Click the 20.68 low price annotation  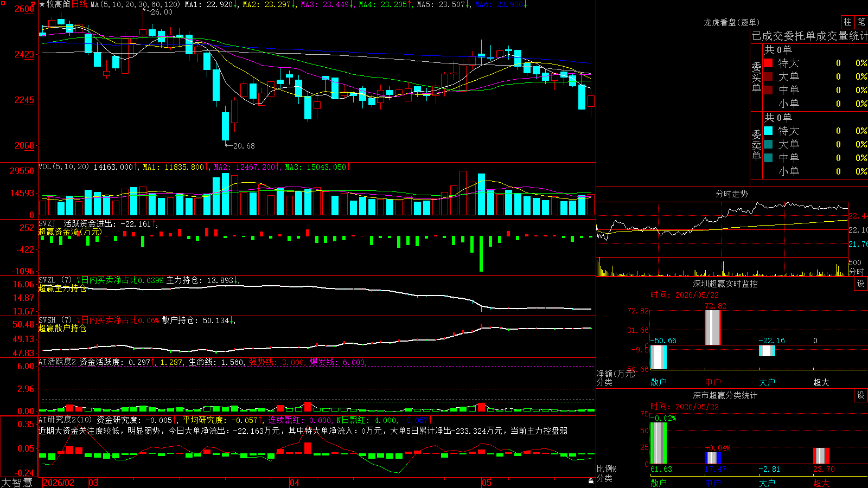[x=244, y=146]
